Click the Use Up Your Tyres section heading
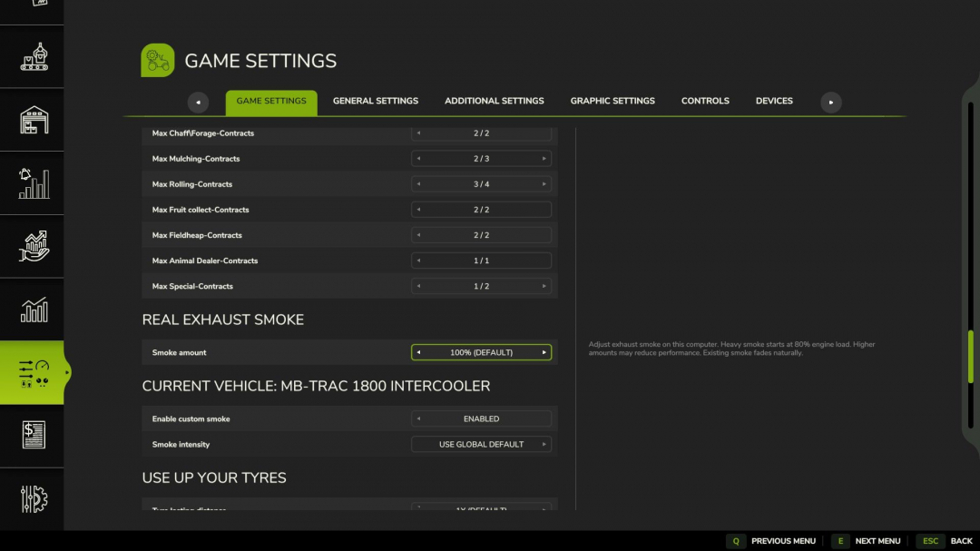Viewport: 980px width, 551px height. [x=214, y=477]
